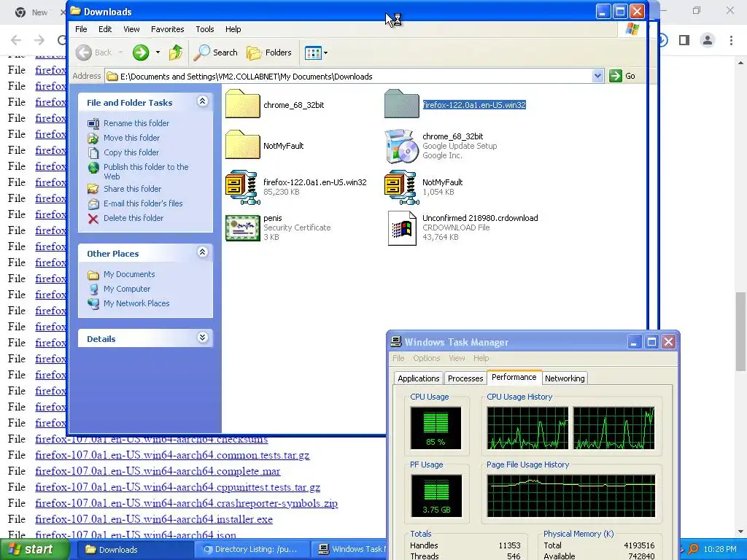Click the Go button beside address bar
The width and height of the screenshot is (747, 560).
(623, 76)
